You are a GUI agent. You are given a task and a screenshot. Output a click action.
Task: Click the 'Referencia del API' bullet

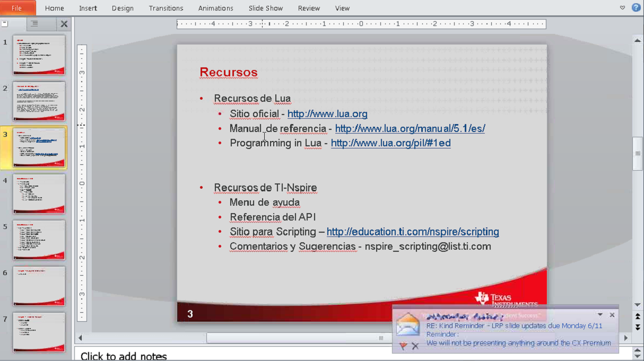click(273, 217)
